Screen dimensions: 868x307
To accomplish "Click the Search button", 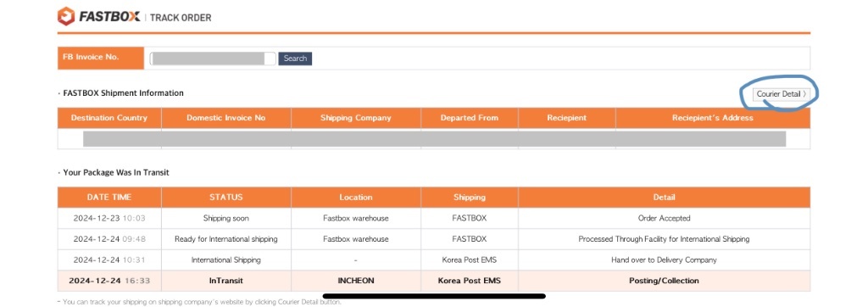I will (x=295, y=59).
